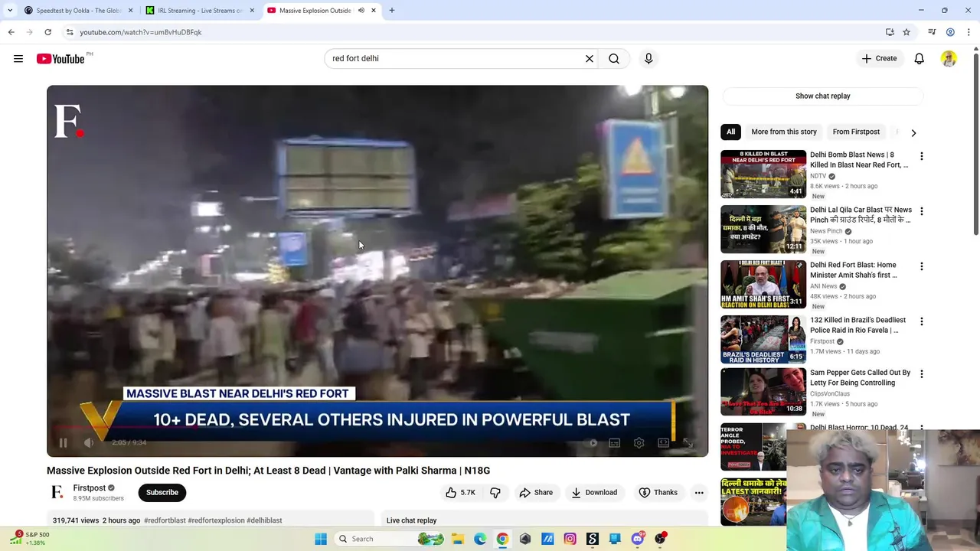The width and height of the screenshot is (980, 551).
Task: Open options menu for the News Pinch video
Action: 922,211
